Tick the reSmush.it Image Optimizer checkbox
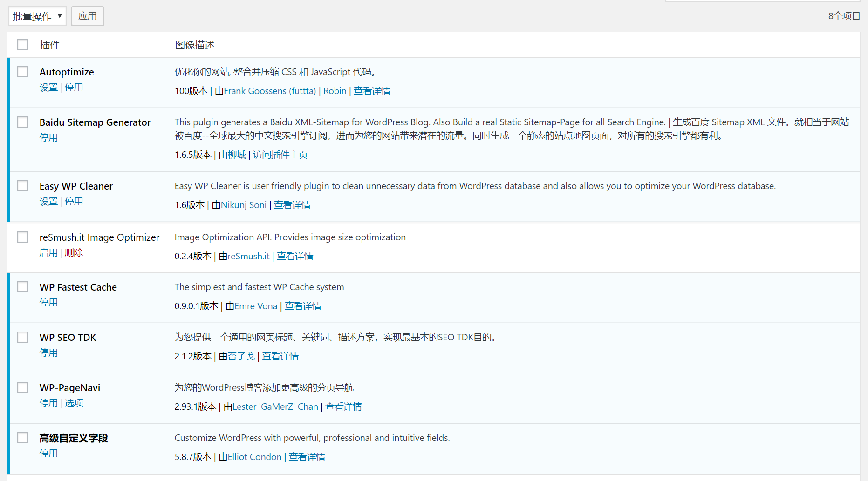 (23, 237)
